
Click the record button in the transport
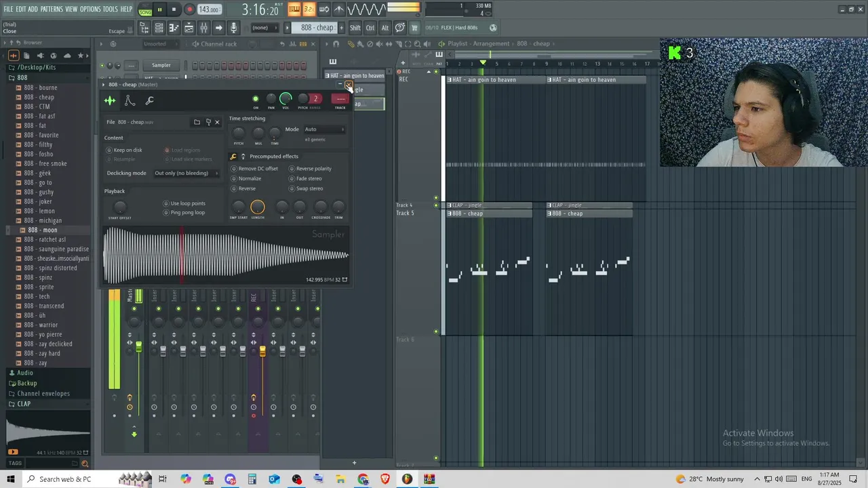click(189, 9)
